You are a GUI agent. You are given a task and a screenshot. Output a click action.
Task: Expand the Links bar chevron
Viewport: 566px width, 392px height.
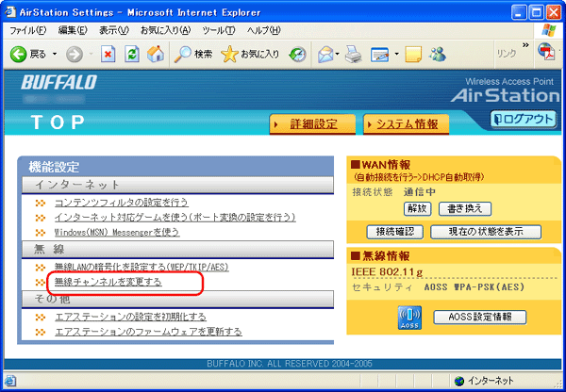tap(525, 45)
